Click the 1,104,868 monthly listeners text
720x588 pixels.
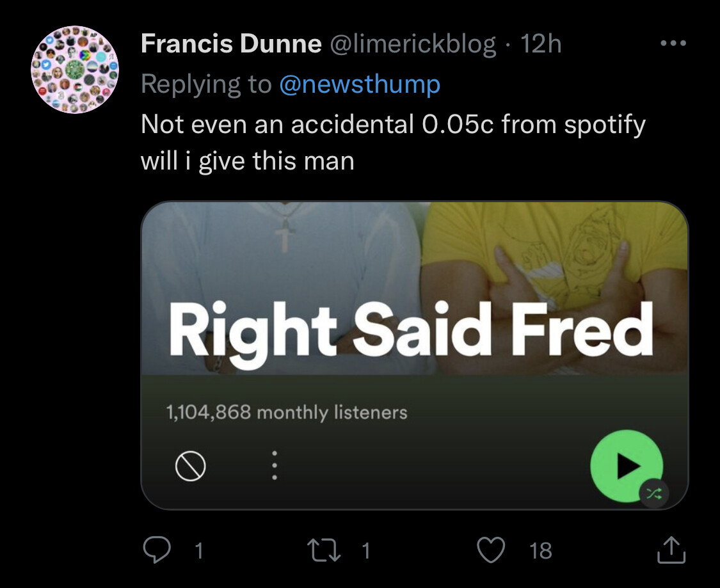(286, 412)
